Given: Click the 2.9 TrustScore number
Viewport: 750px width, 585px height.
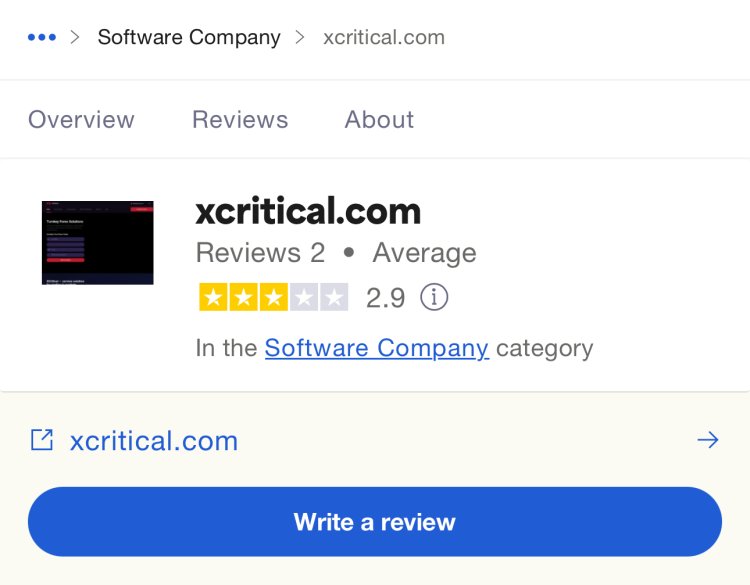Looking at the screenshot, I should (x=386, y=298).
